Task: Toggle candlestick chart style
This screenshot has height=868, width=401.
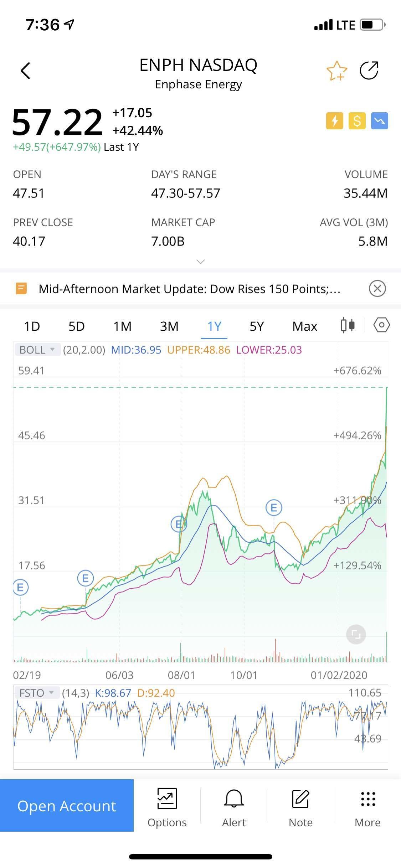Action: (x=348, y=325)
